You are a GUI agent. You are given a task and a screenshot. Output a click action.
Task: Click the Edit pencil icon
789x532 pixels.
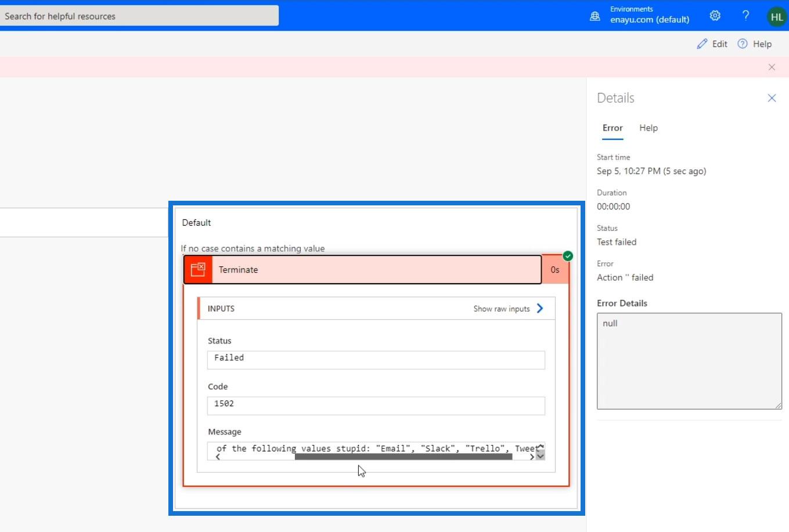(x=702, y=44)
